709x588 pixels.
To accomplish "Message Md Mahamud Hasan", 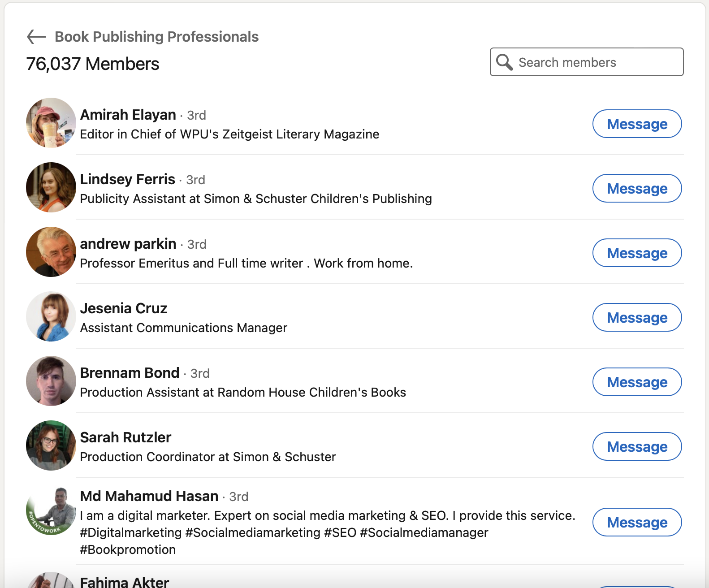I will click(x=637, y=523).
